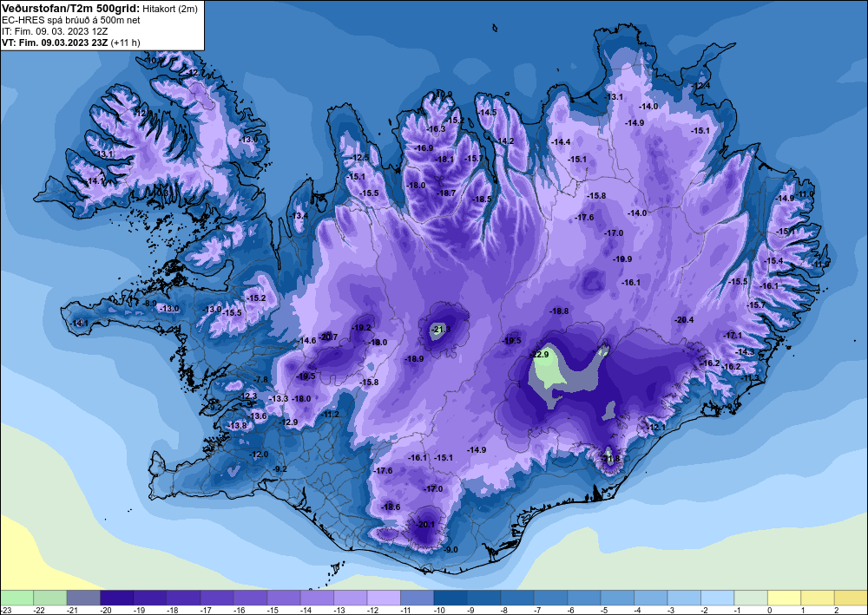Click the -18.1 temperature label
The height and width of the screenshot is (615, 868).
444,160
